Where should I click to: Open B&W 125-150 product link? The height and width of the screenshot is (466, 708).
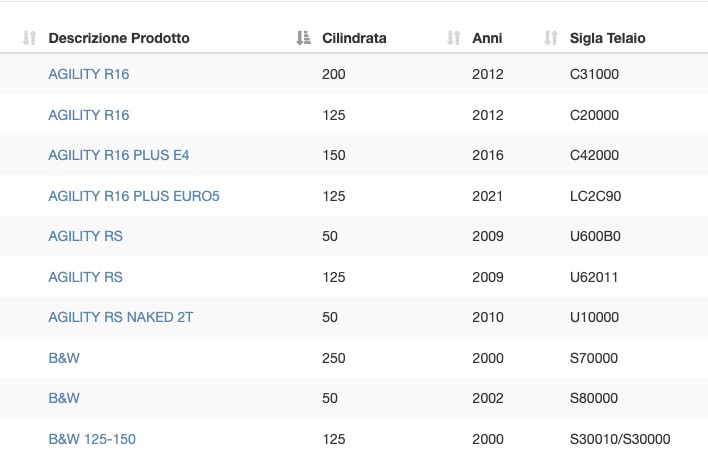pyautogui.click(x=92, y=439)
